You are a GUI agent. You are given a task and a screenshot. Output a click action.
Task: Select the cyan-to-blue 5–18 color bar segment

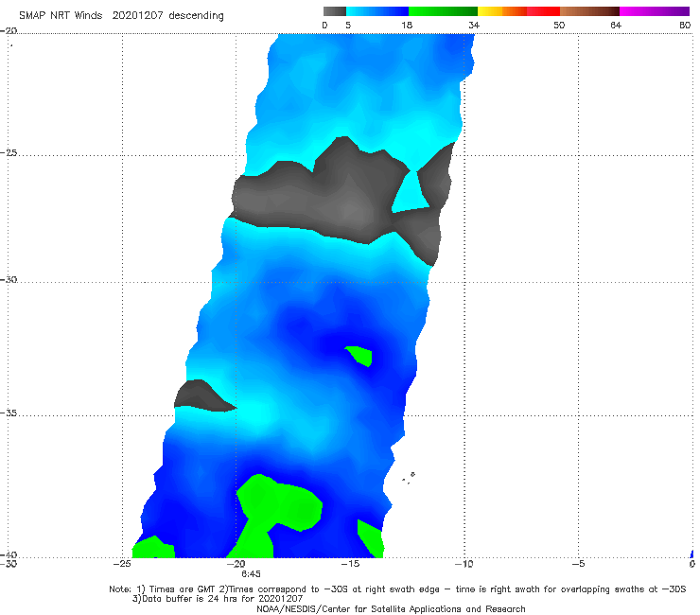377,11
